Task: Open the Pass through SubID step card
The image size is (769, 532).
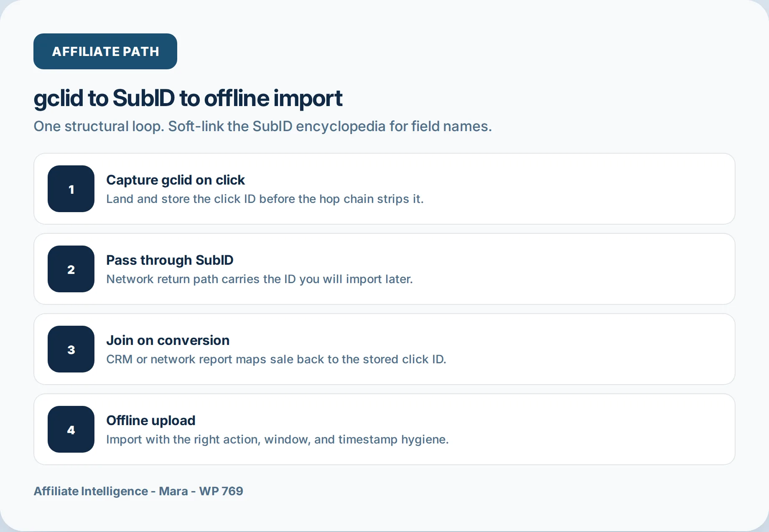Action: tap(384, 269)
